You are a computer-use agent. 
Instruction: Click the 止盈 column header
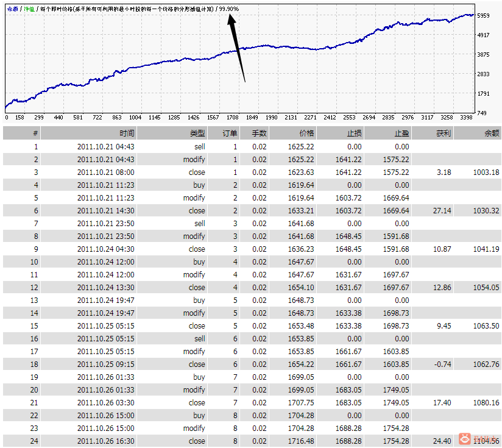[x=387, y=133]
